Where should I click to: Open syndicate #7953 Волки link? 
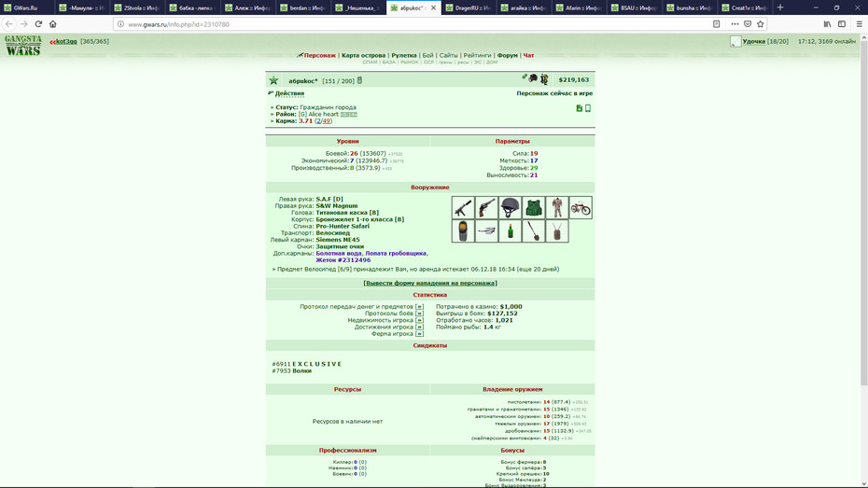[x=301, y=370]
